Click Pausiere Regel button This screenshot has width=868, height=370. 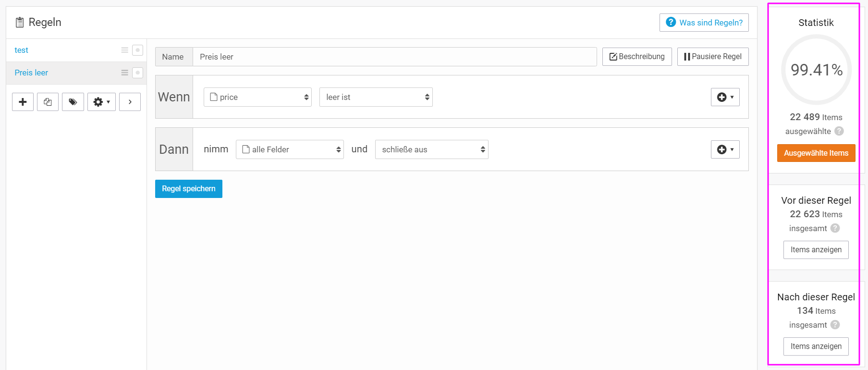click(713, 57)
